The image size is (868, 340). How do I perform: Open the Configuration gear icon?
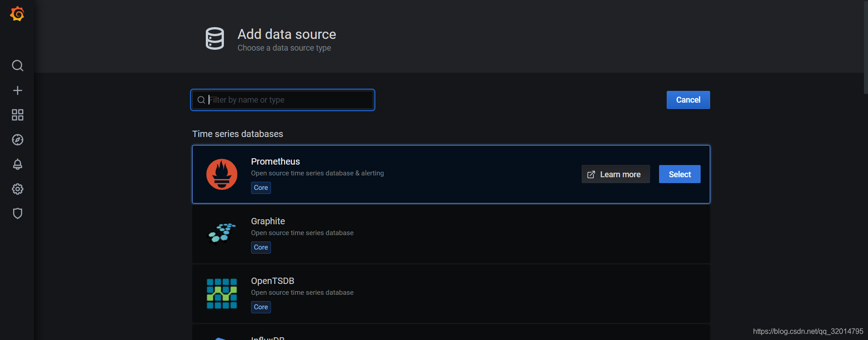pos(17,189)
